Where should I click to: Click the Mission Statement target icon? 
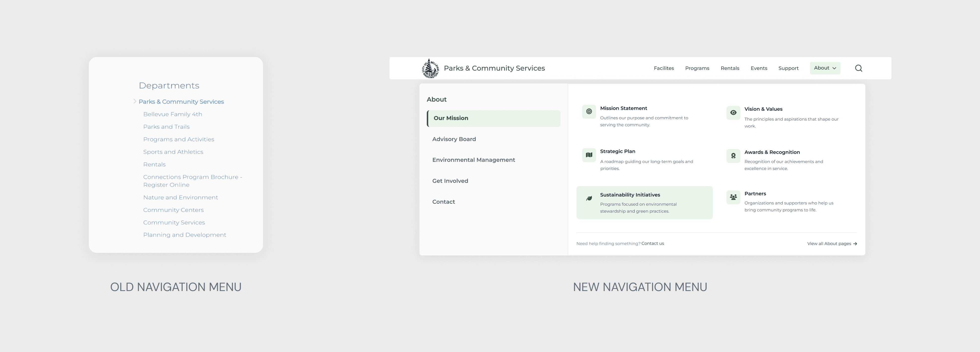click(x=588, y=112)
